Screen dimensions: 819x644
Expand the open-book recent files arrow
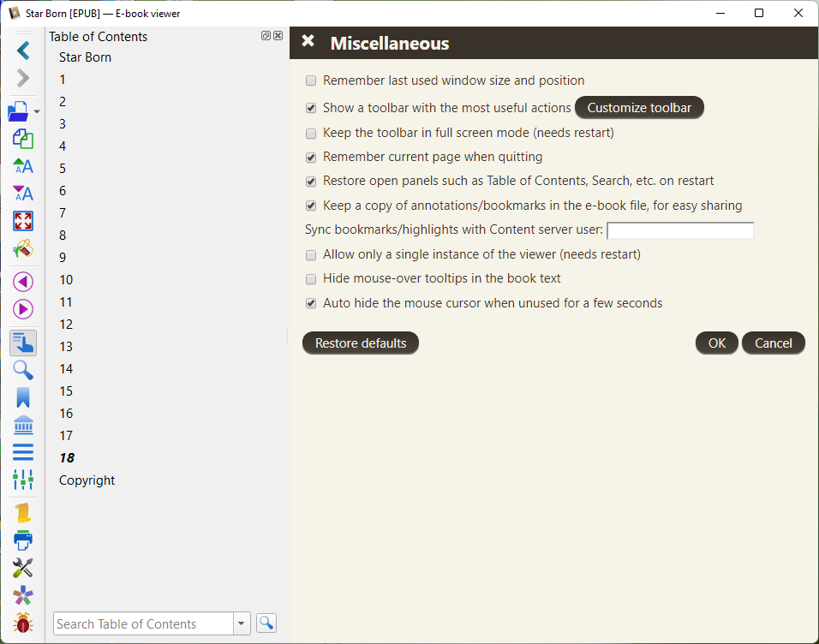37,111
